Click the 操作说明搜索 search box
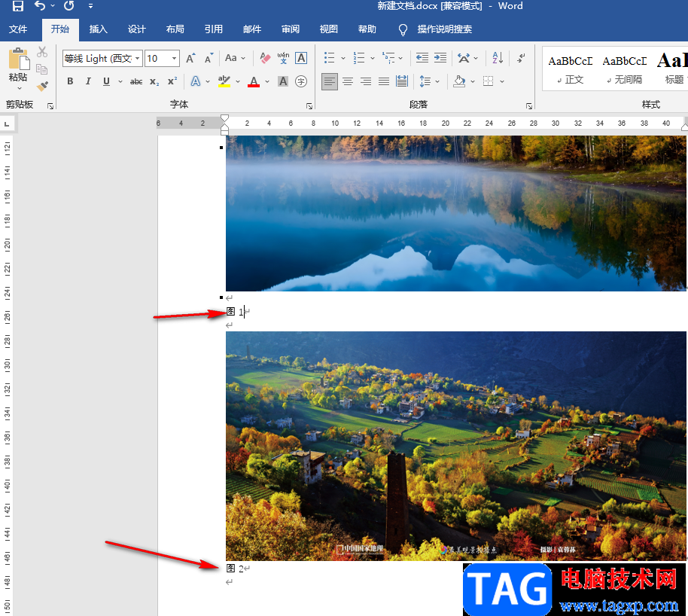Image resolution: width=688 pixels, height=616 pixels. click(444, 29)
